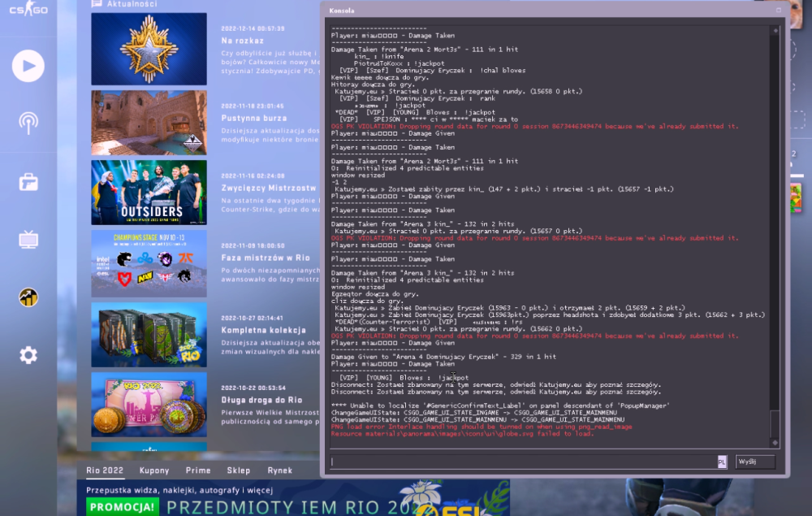Open the Rio 2022 viewer pass thumbnail
This screenshot has width=812, height=516.
149,404
